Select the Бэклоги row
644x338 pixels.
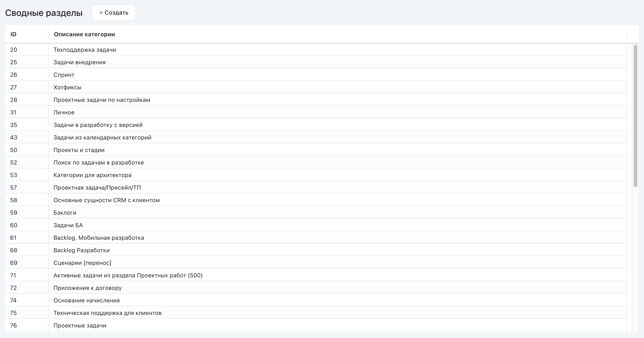(316, 212)
